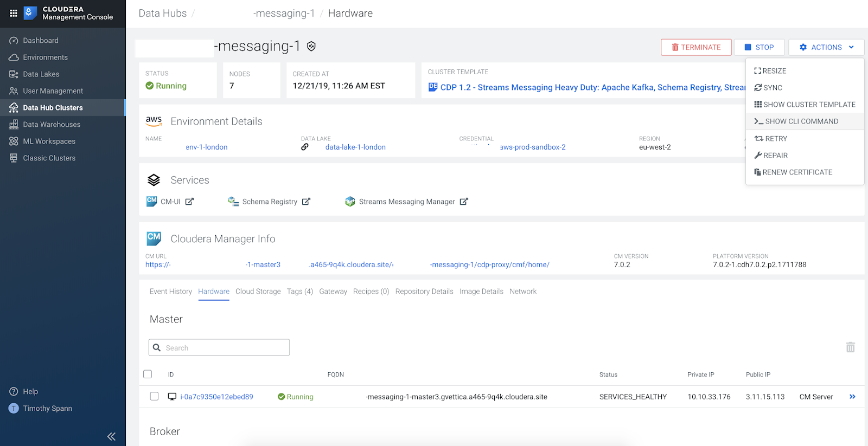Select Show CLI Command menu entry

coord(805,121)
